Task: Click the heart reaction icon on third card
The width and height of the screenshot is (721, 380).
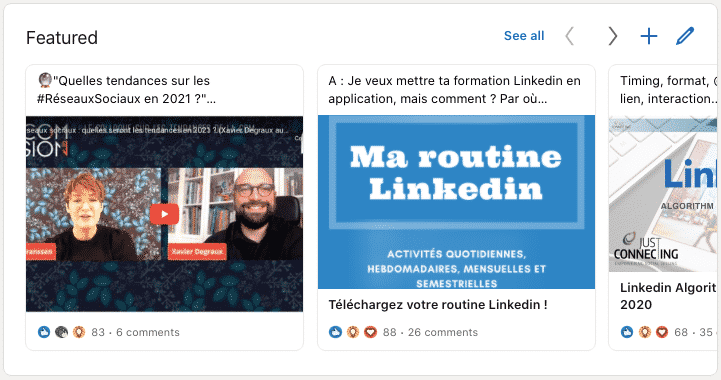Action: [662, 332]
